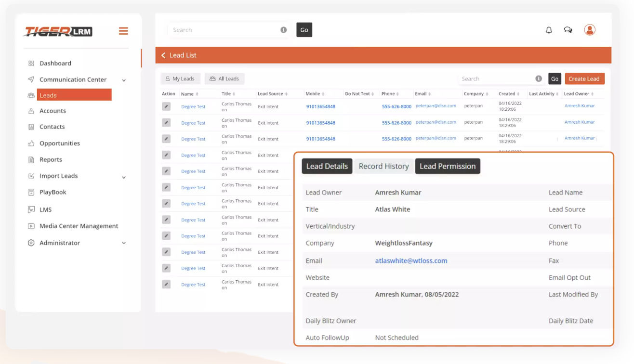Switch to the Record History tab
This screenshot has width=634, height=364.
[383, 166]
